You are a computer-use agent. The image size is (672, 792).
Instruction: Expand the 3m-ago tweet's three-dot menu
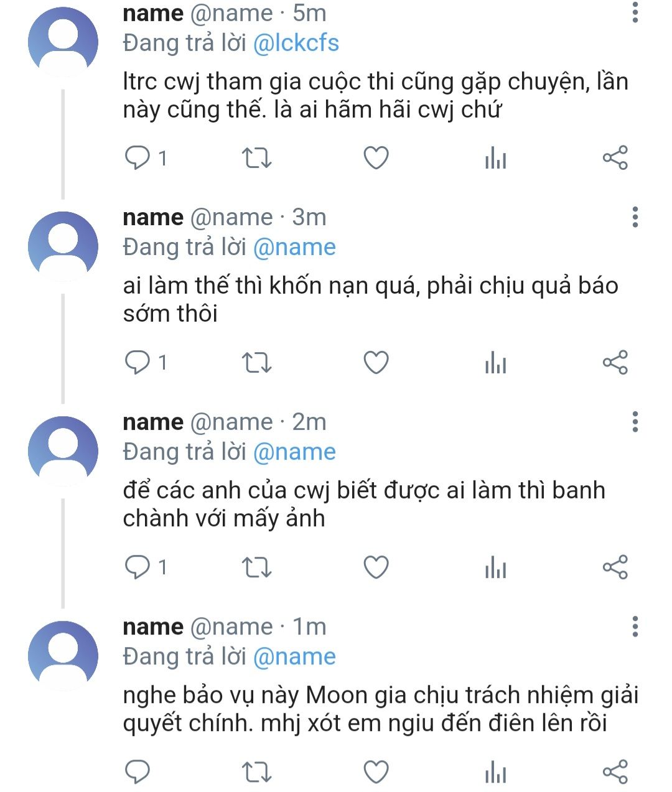point(635,217)
